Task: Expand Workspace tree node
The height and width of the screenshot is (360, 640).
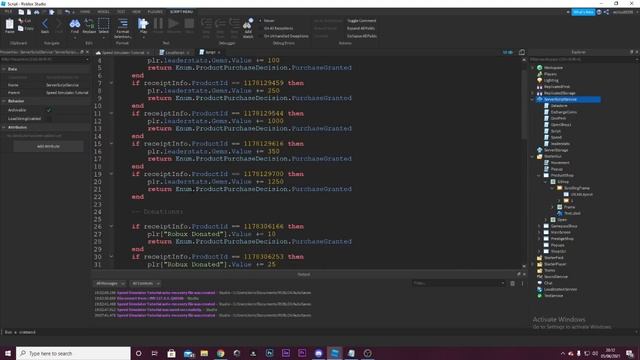Action: tap(533, 68)
